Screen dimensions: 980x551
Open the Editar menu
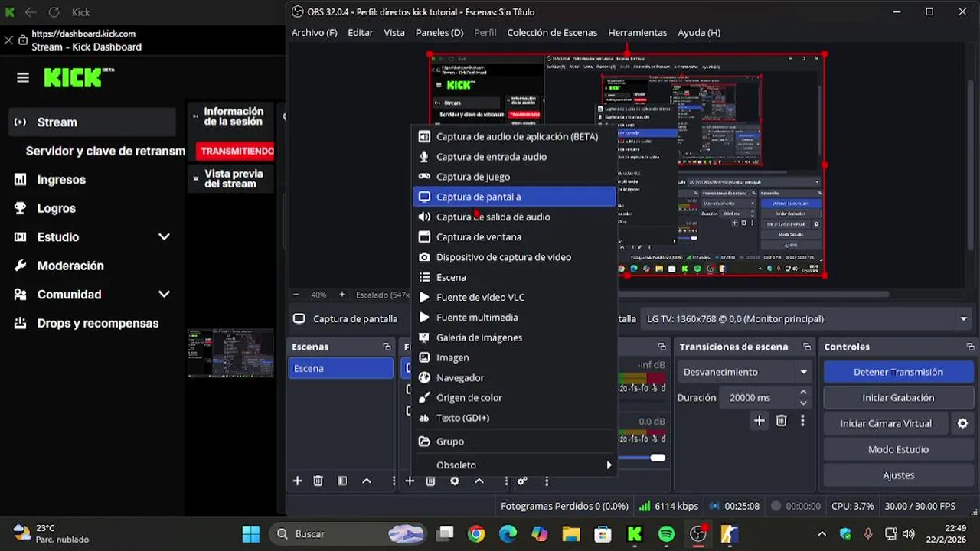click(x=360, y=33)
